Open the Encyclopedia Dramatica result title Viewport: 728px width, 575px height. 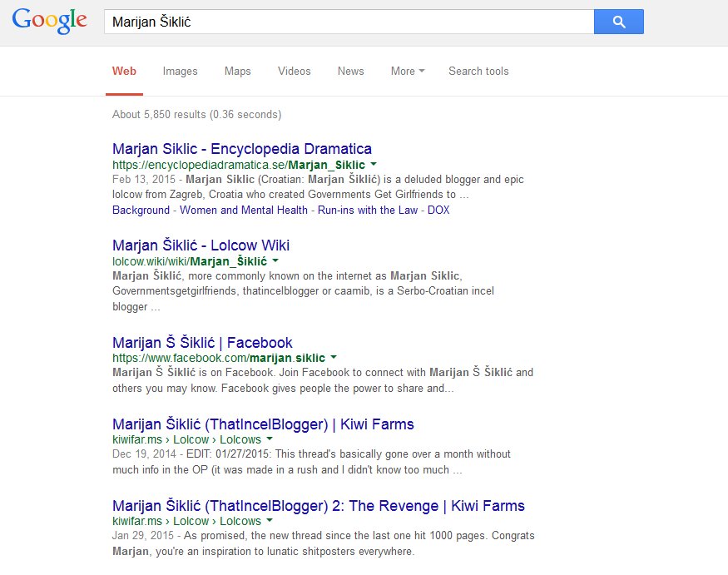point(242,149)
